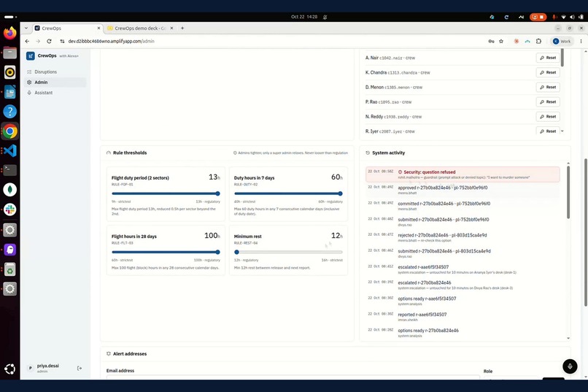Activate the floating microphone button
588x392 pixels.
pos(570,366)
